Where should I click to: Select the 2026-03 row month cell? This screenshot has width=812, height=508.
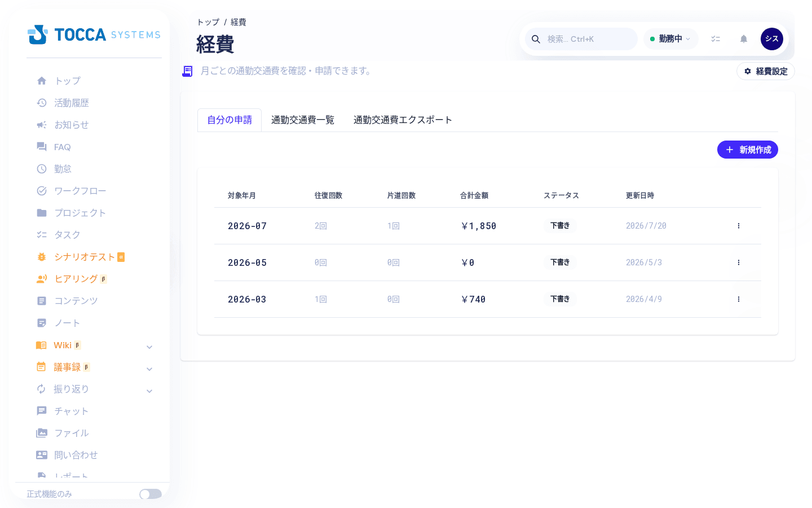(x=247, y=299)
